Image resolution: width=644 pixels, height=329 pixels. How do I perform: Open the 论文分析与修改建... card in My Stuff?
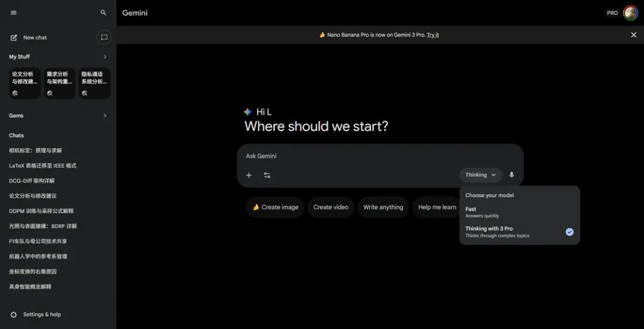click(x=25, y=84)
